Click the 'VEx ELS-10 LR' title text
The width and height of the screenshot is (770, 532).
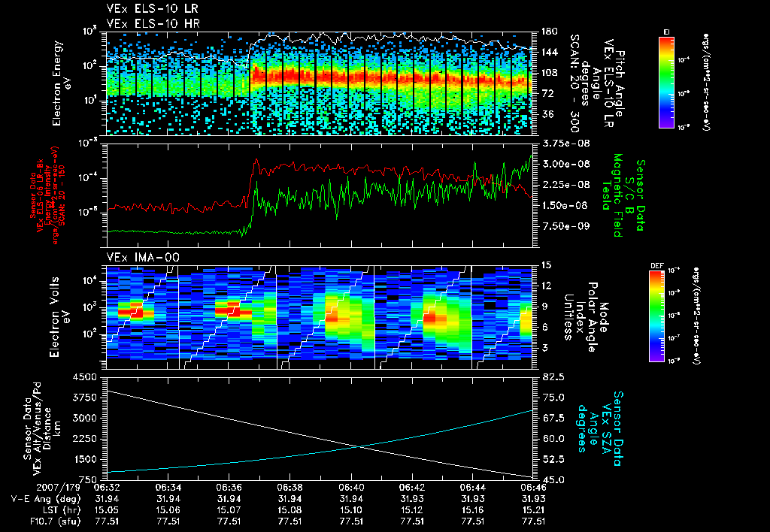(153, 9)
